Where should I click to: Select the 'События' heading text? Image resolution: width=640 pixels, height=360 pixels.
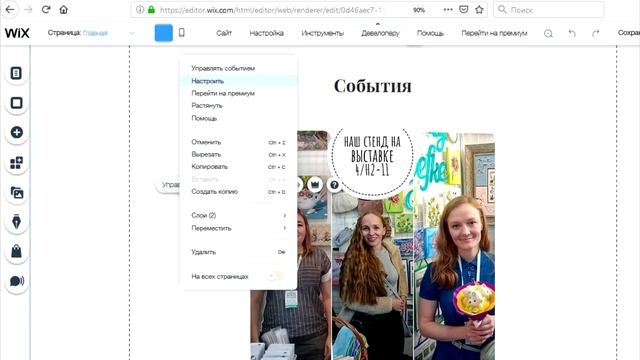click(373, 86)
